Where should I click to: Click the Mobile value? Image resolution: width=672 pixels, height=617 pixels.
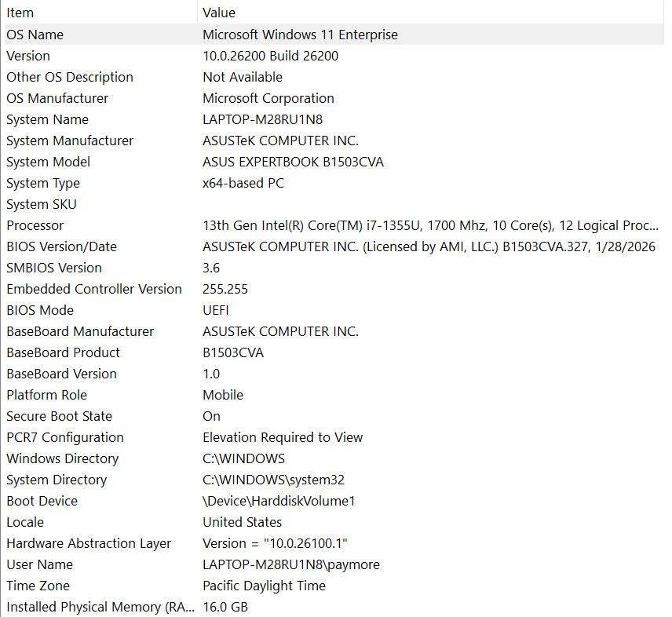(x=223, y=395)
